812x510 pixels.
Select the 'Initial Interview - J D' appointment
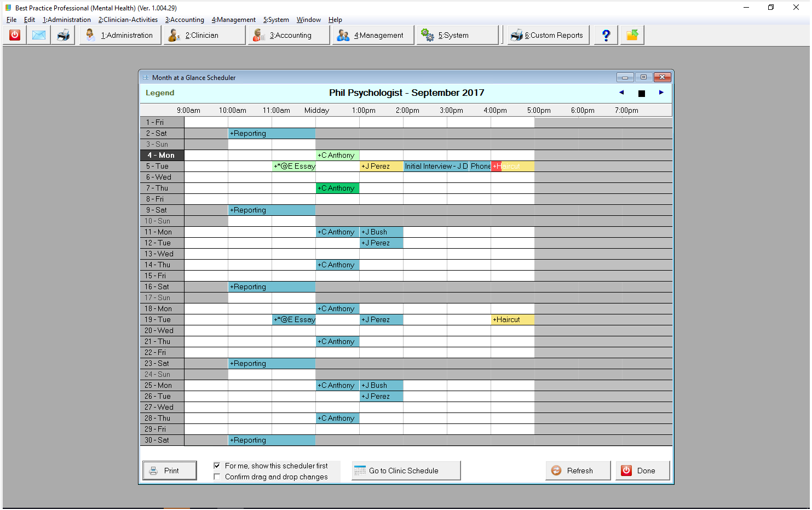click(x=436, y=166)
